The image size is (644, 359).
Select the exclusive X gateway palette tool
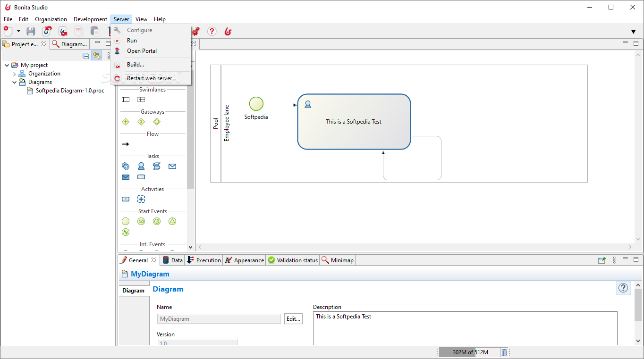141,122
